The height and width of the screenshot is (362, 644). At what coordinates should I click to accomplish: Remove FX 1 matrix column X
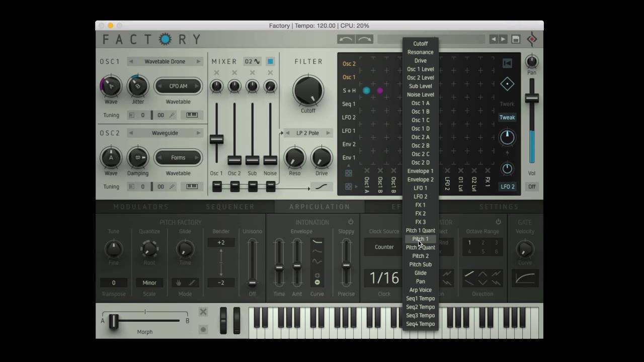(x=488, y=171)
